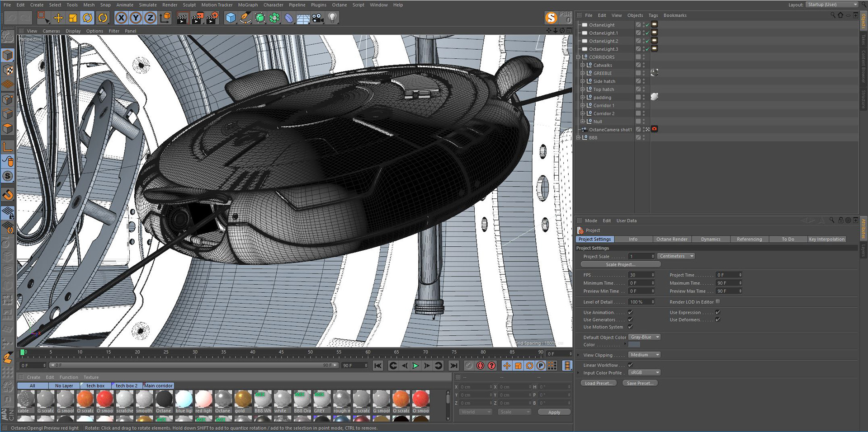This screenshot has width=868, height=432.
Task: Expand the GREEBLE object
Action: pos(583,73)
